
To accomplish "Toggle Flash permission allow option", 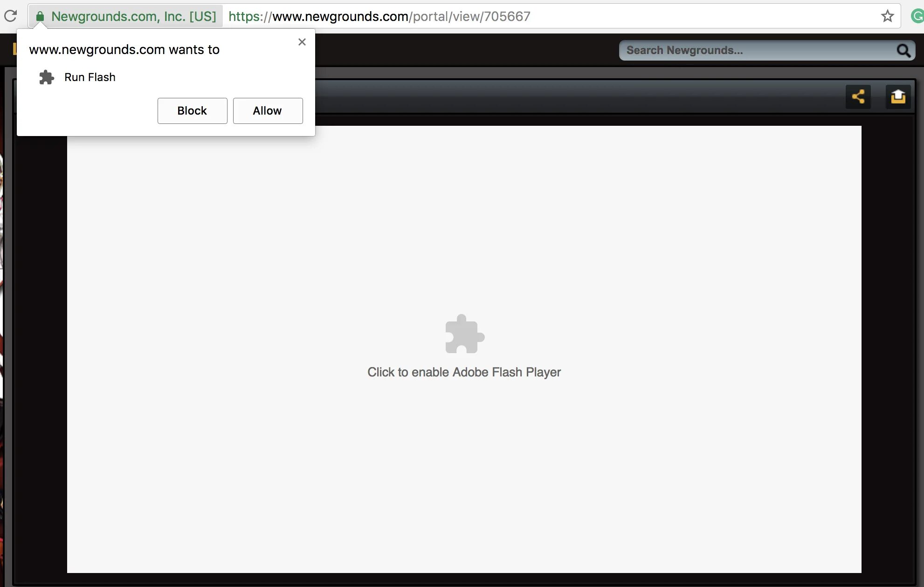I will (x=268, y=110).
